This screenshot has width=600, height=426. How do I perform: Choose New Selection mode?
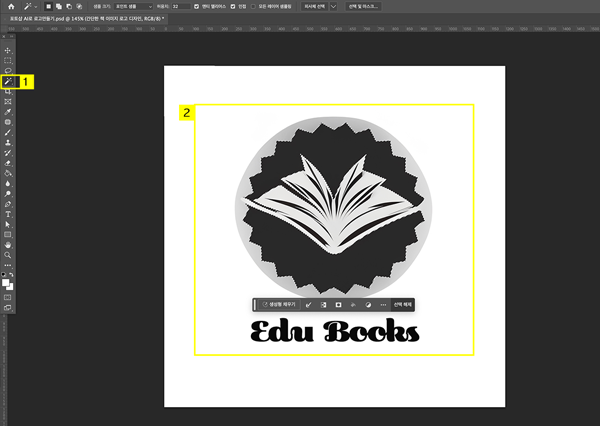point(49,7)
